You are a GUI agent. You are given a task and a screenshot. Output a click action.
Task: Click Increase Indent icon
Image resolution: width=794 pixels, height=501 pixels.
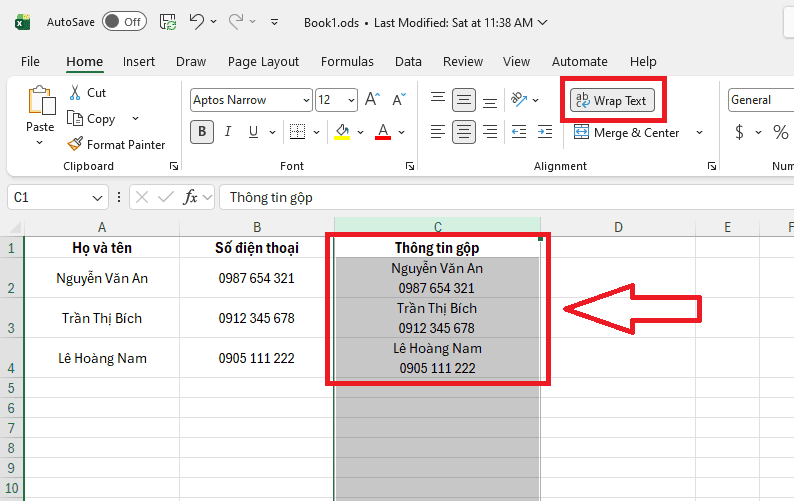point(545,132)
